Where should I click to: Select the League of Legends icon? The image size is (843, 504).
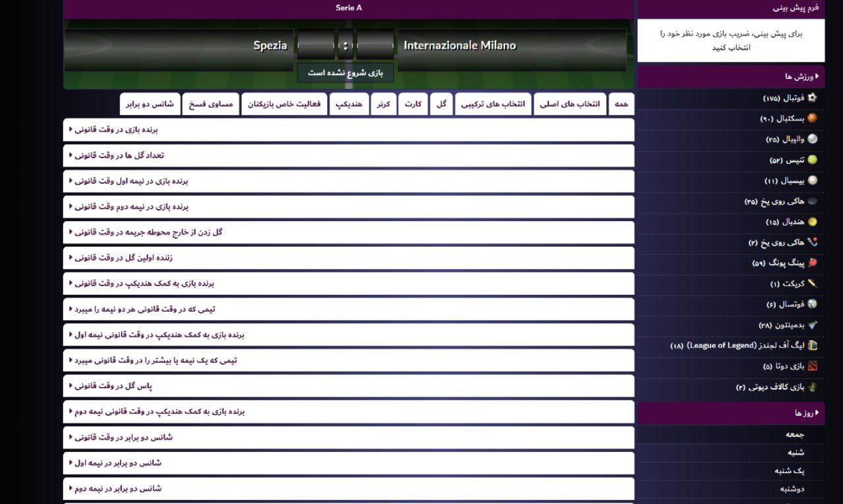[812, 345]
